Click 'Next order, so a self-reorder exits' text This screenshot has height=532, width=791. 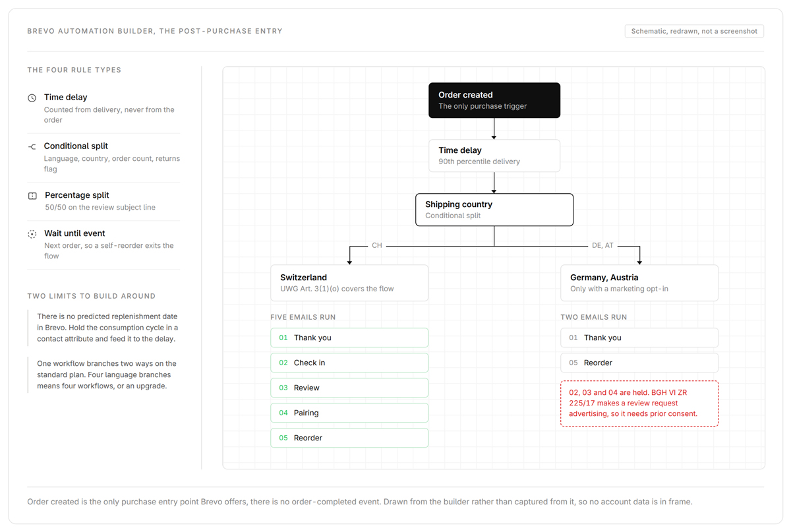click(109, 251)
